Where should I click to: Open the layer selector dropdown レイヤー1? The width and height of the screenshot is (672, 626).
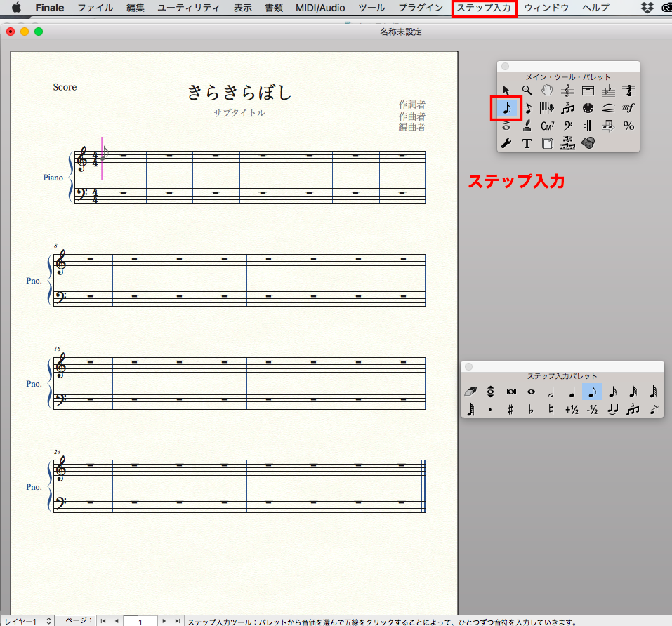click(x=27, y=621)
